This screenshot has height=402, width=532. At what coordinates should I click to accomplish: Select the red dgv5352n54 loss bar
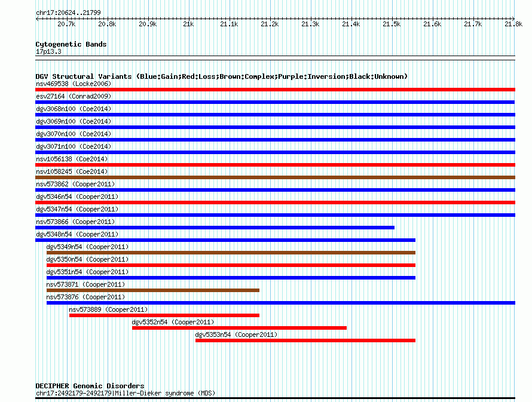coord(239,328)
